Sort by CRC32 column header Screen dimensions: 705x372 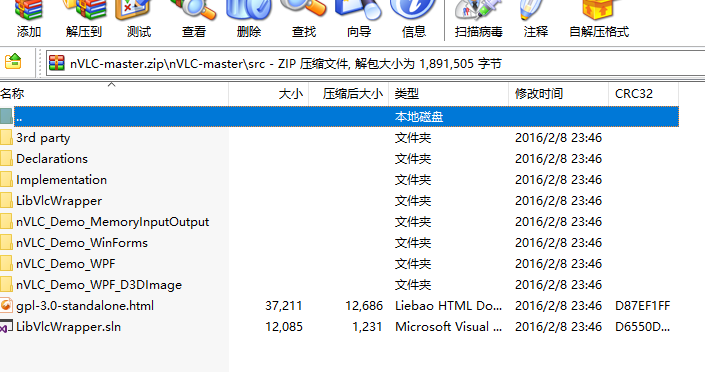tap(643, 94)
